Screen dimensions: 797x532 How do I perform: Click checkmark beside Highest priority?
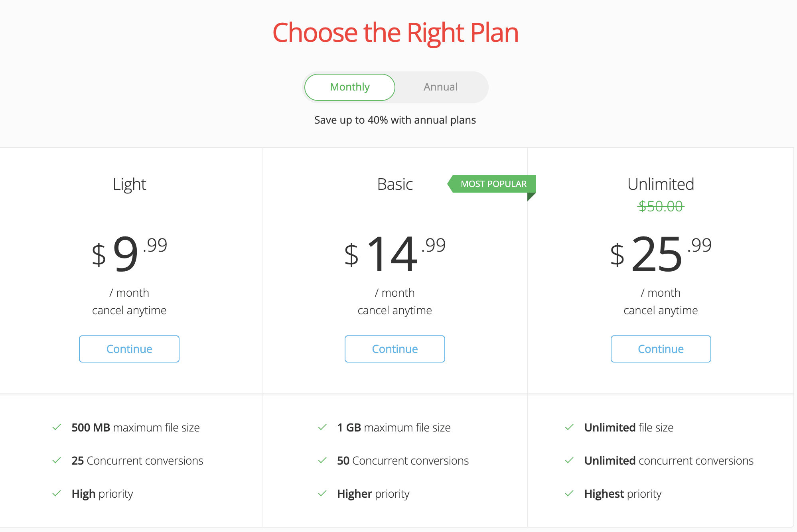click(x=569, y=493)
